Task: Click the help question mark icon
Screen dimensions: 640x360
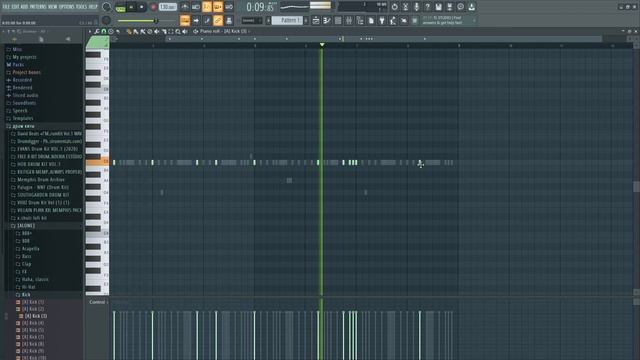Action: point(427,7)
